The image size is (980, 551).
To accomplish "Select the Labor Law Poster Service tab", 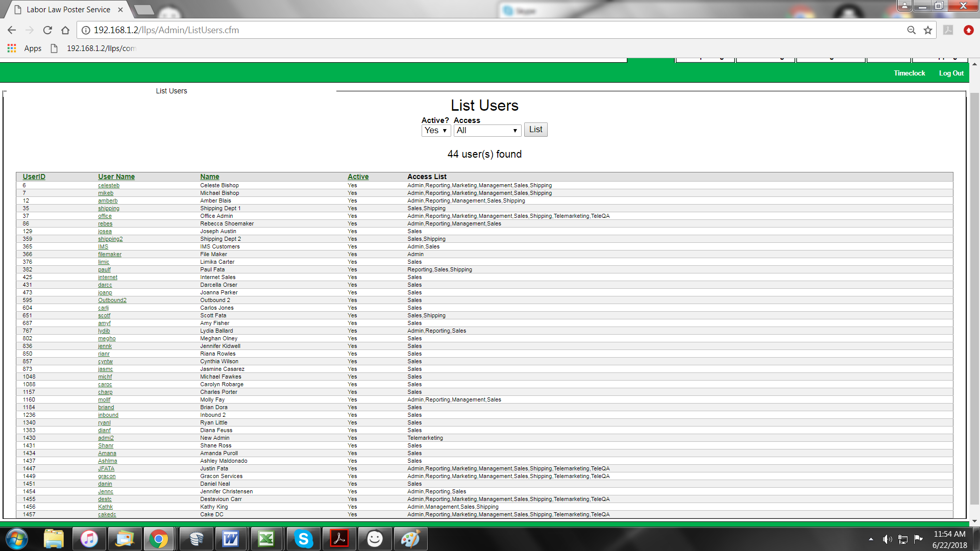I will pyautogui.click(x=68, y=10).
